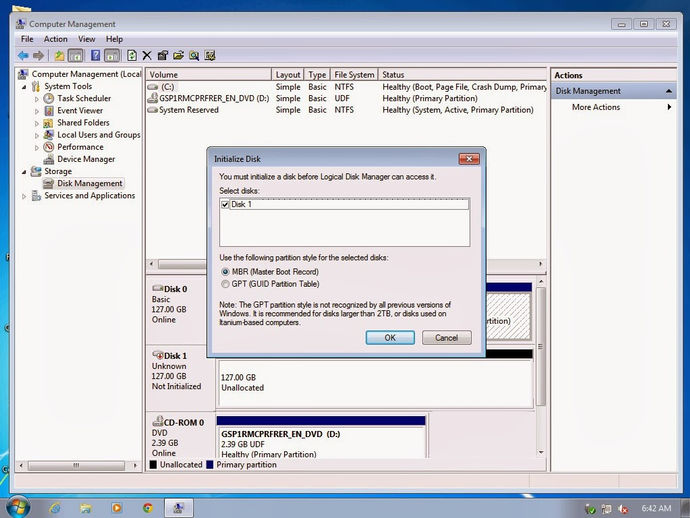Click the Refresh toolbar icon
This screenshot has height=518, width=690.
coord(132,55)
